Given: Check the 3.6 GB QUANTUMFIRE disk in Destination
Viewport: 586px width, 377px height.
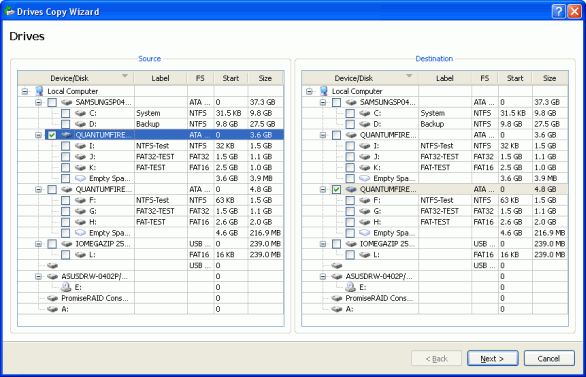Looking at the screenshot, I should pos(336,135).
